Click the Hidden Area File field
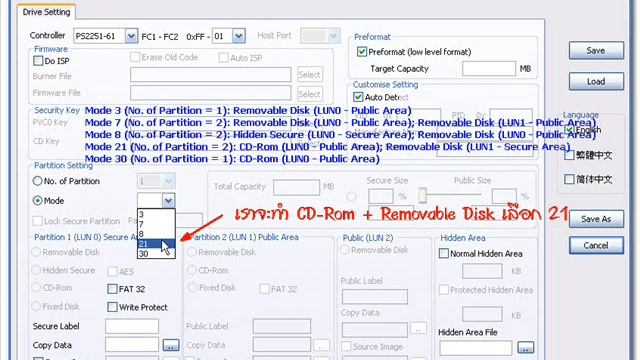The height and width of the screenshot is (360, 640). click(476, 348)
